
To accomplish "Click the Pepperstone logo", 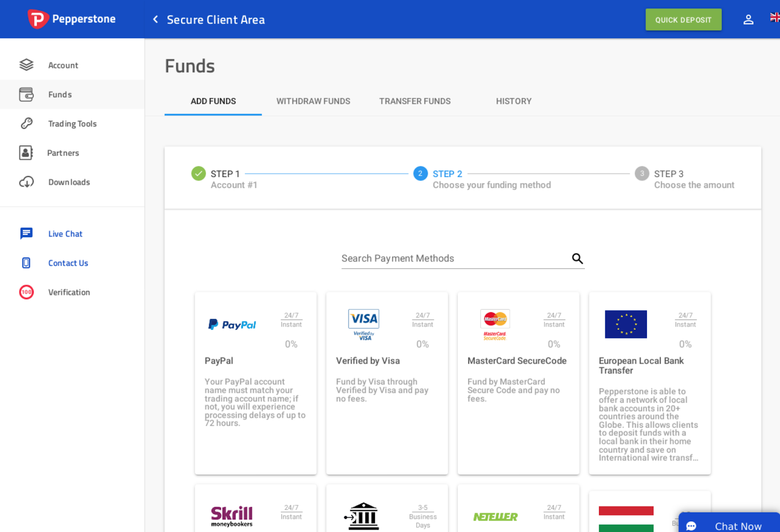I will 72,19.
